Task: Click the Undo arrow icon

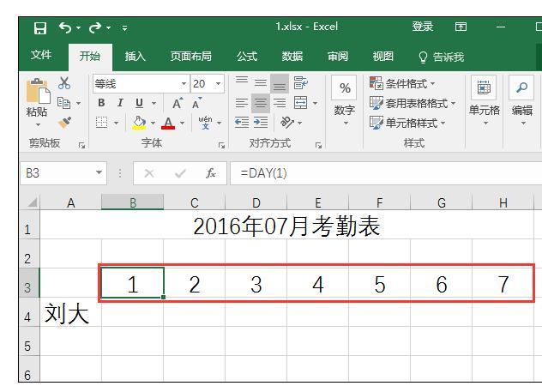Action: click(65, 27)
